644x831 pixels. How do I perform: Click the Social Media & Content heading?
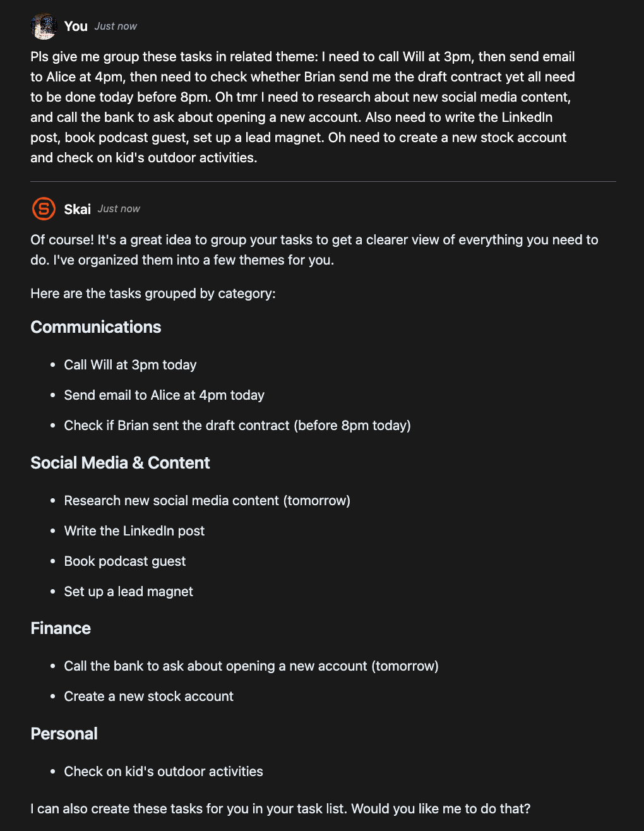(120, 463)
